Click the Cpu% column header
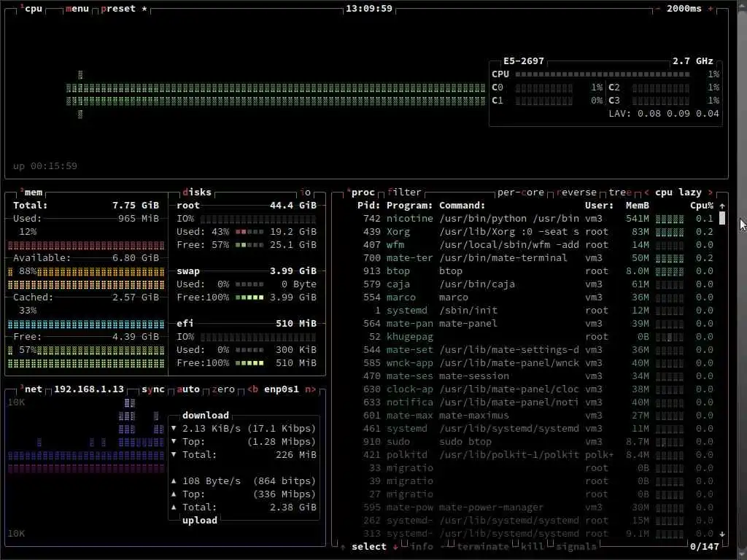The width and height of the screenshot is (747, 560). 702,205
